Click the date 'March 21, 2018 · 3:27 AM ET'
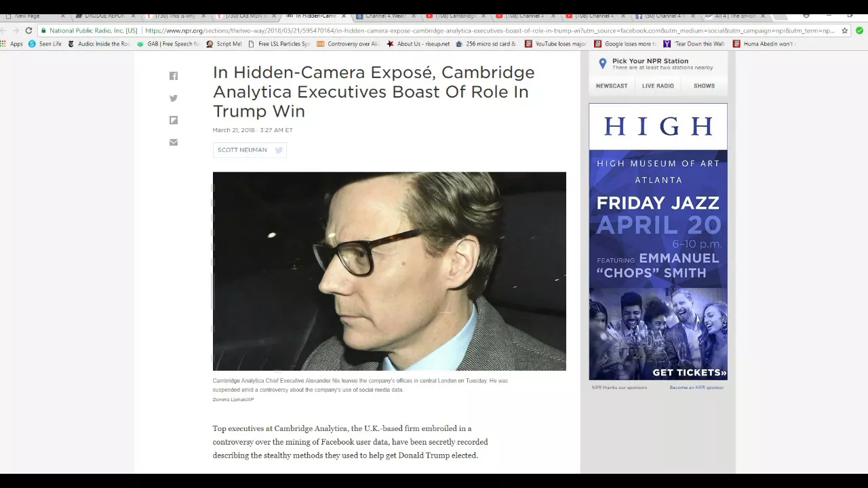Image resolution: width=868 pixels, height=488 pixels. [x=253, y=130]
